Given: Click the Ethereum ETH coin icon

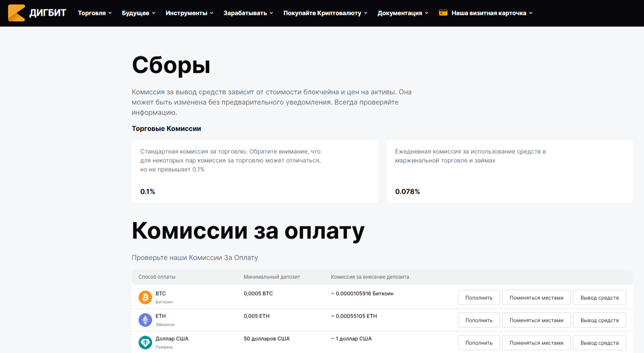Looking at the screenshot, I should click(x=145, y=320).
